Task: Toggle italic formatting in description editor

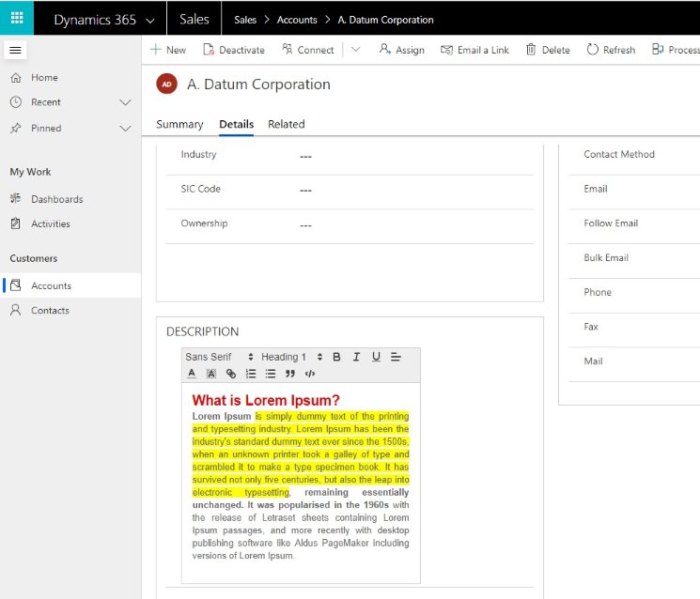Action: click(356, 357)
